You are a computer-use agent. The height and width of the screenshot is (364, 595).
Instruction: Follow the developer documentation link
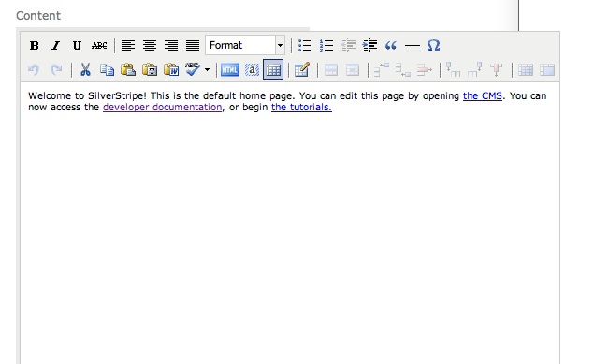click(x=163, y=107)
